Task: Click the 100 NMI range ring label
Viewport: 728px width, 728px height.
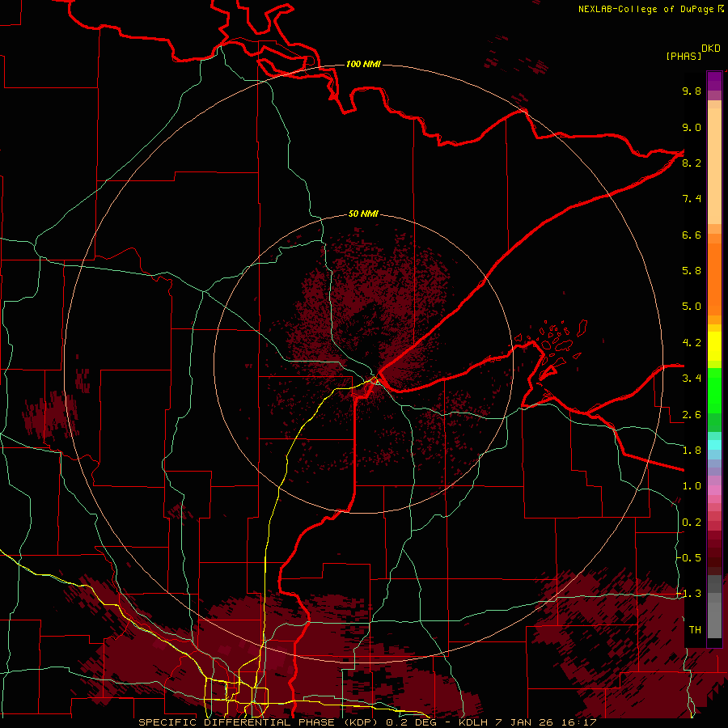Action: click(363, 64)
